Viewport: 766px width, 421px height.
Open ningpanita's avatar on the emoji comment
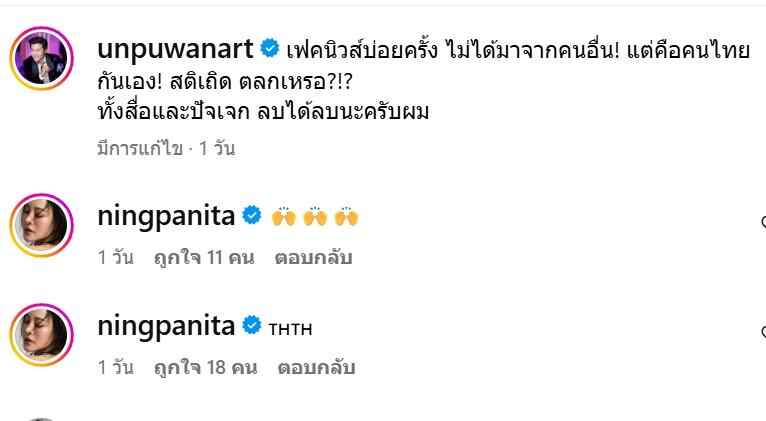(42, 225)
